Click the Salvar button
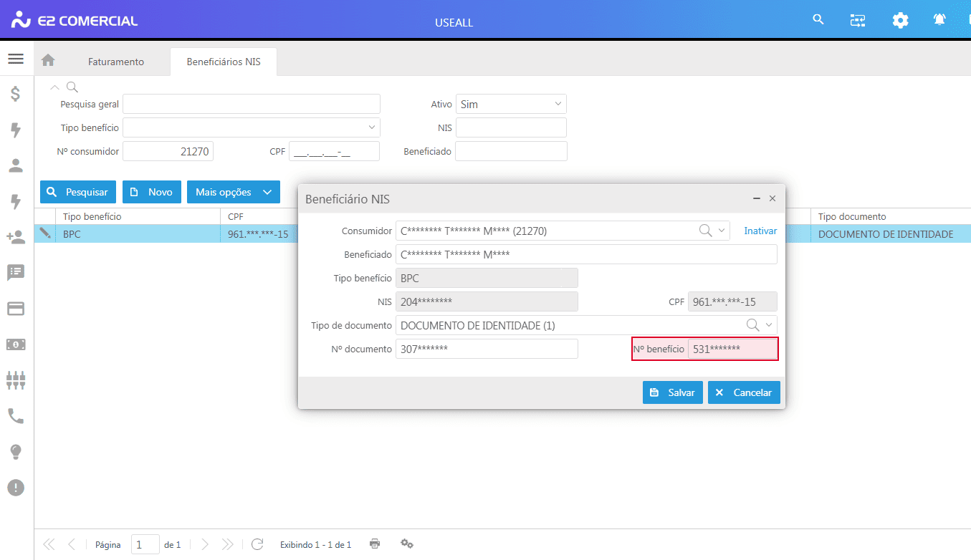This screenshot has width=971, height=560. coord(672,392)
